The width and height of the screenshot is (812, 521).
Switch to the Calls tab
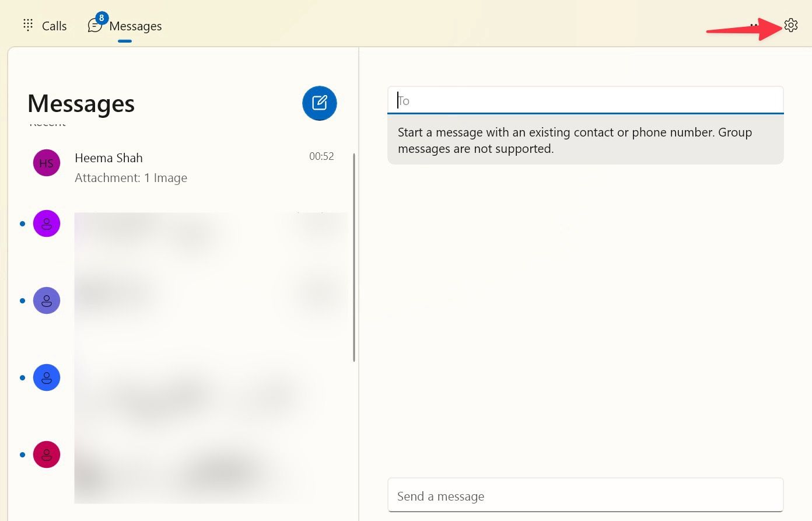[54, 26]
